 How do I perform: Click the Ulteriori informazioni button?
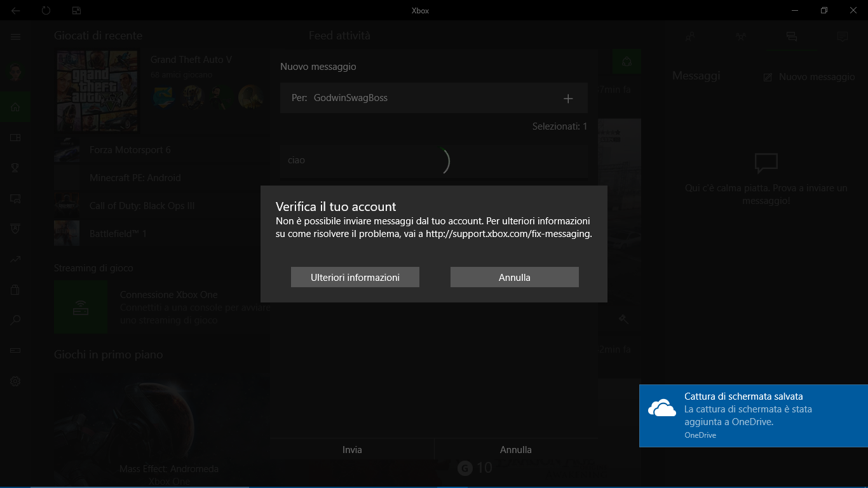(x=355, y=277)
